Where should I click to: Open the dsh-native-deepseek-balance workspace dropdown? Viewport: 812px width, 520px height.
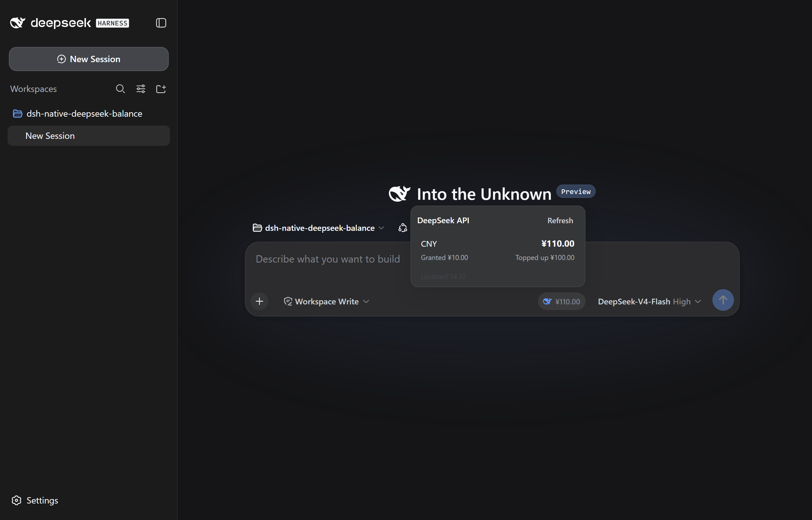[318, 228]
